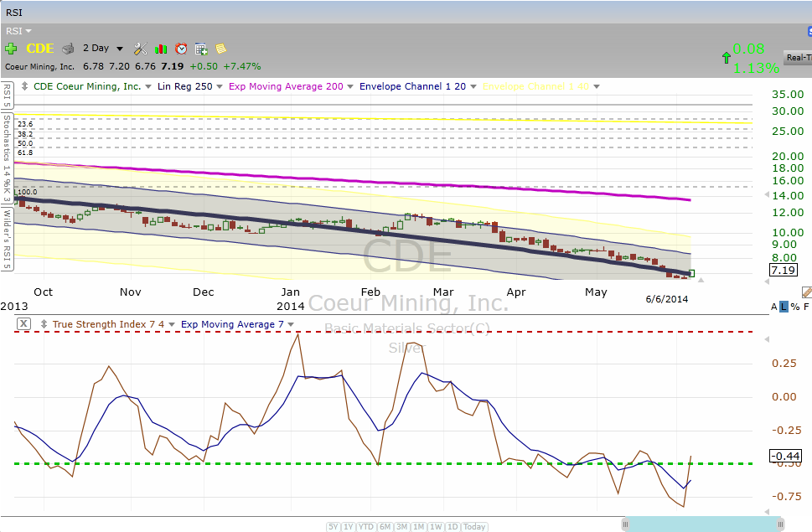Expand the Envelope Channel 1 20 dropdown
Image resolution: width=812 pixels, height=532 pixels.
point(473,87)
